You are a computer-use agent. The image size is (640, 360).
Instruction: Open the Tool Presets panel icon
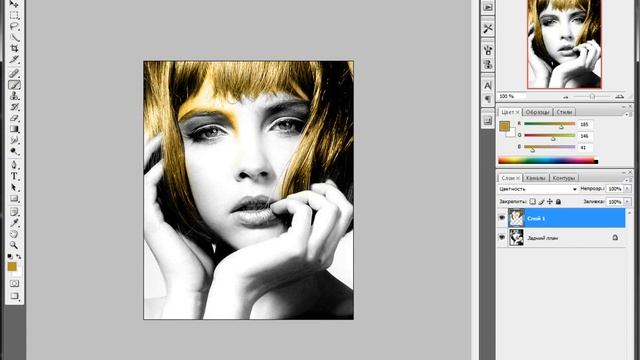coord(488,29)
